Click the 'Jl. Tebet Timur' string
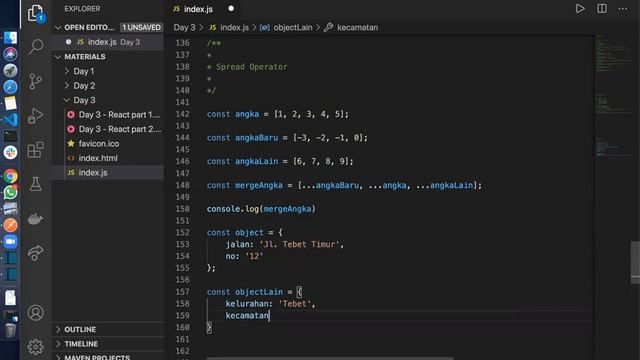Image resolution: width=640 pixels, height=360 pixels. (299, 244)
